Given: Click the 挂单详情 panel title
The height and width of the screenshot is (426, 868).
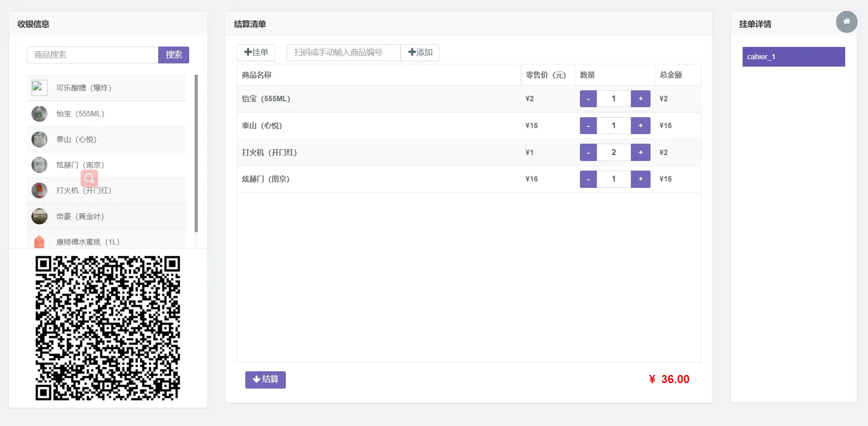Looking at the screenshot, I should coord(755,24).
